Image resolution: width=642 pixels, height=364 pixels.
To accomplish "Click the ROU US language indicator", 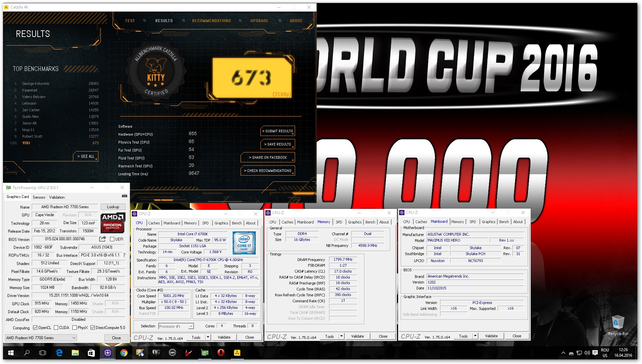I will 605,352.
